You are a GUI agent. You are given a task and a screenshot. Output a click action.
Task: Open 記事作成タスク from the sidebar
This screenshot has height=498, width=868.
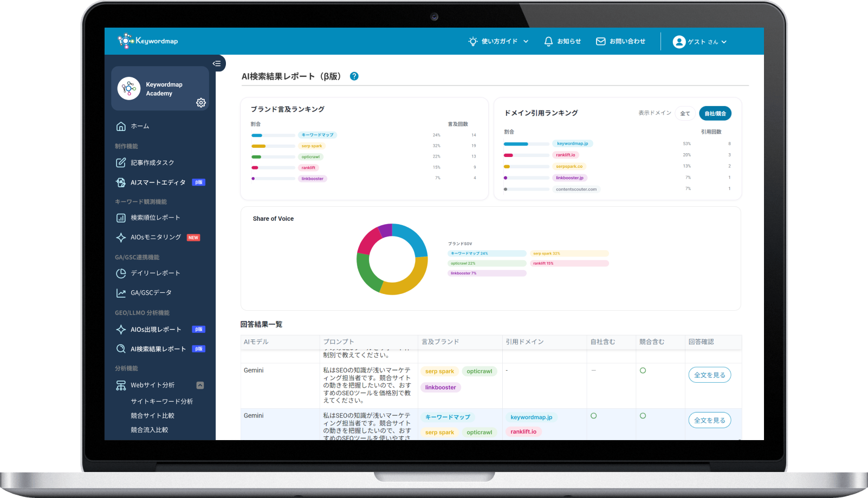[152, 163]
